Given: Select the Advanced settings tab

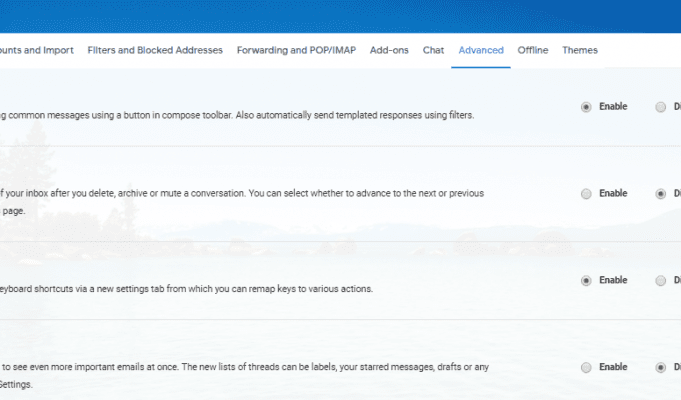Looking at the screenshot, I should pos(481,50).
